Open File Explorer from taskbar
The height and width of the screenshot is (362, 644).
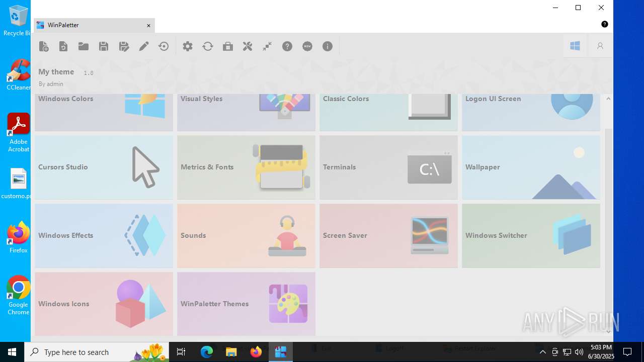[231, 352]
